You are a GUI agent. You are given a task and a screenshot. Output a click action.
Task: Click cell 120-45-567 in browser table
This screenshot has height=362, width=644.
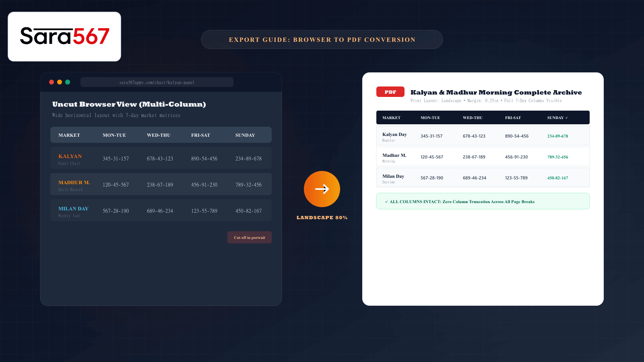coord(116,185)
